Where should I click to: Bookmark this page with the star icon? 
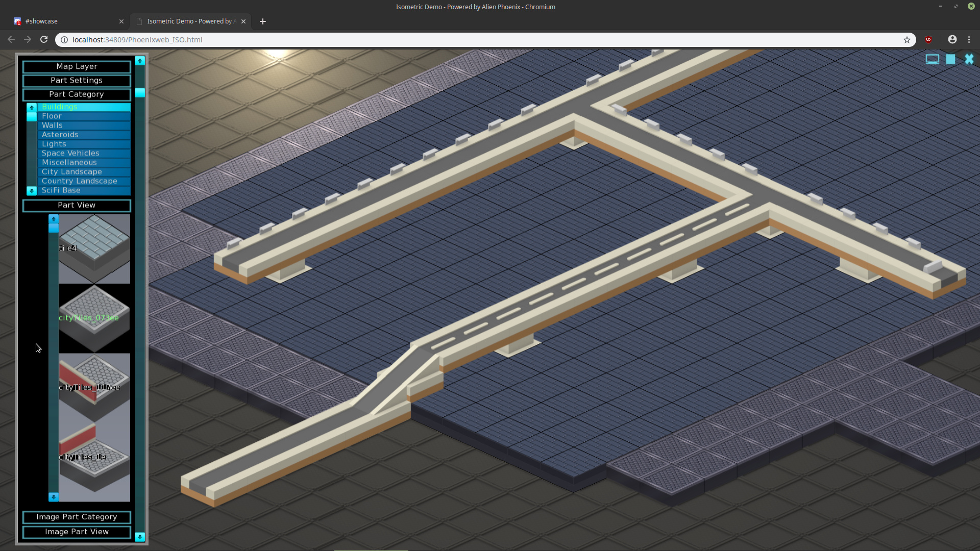coord(907,40)
